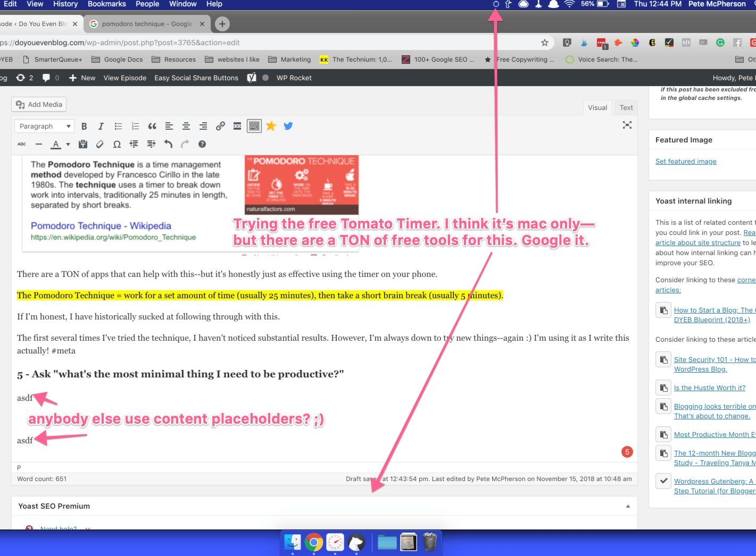The image size is (756, 556).
Task: Toggle bold formatting in the editor toolbar
Action: (x=84, y=126)
